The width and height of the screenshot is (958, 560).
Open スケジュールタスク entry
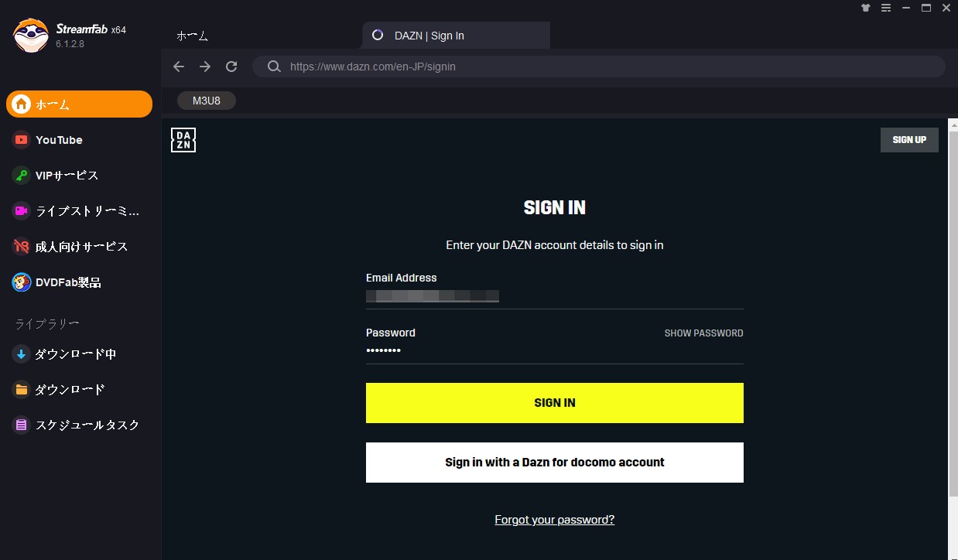(87, 425)
